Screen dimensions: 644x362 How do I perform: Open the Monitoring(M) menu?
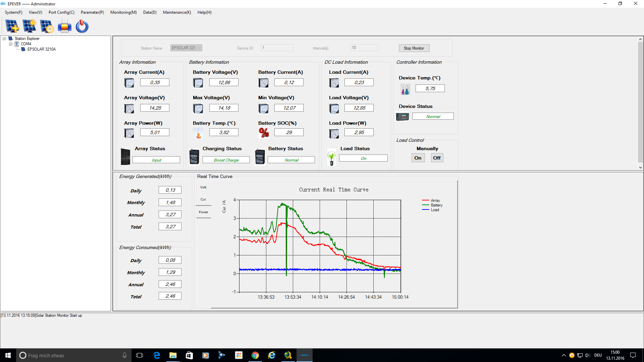point(123,12)
